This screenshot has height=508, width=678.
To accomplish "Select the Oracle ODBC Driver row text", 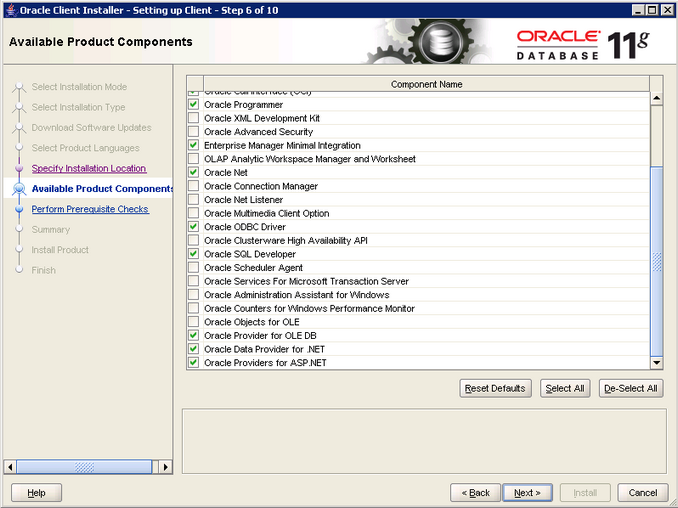I will [x=245, y=227].
